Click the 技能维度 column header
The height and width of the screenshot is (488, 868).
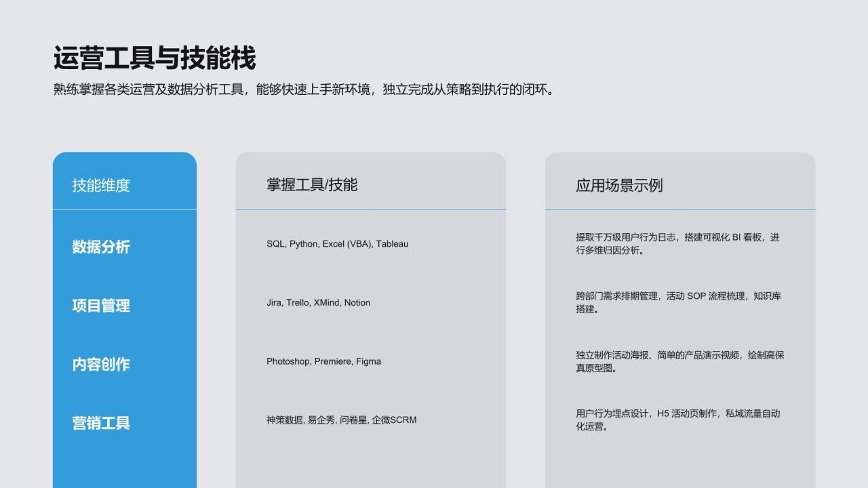click(x=101, y=185)
